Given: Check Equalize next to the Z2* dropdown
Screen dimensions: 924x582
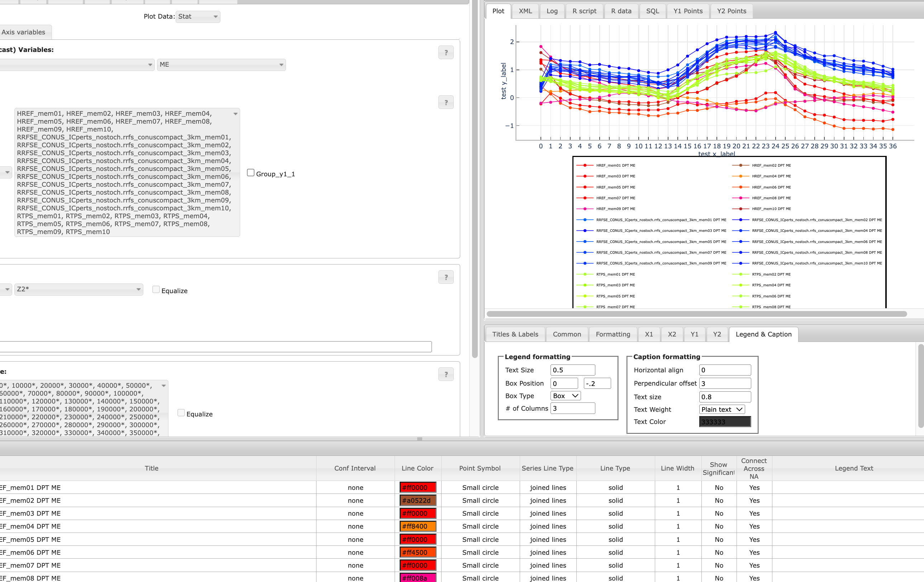Looking at the screenshot, I should point(156,289).
